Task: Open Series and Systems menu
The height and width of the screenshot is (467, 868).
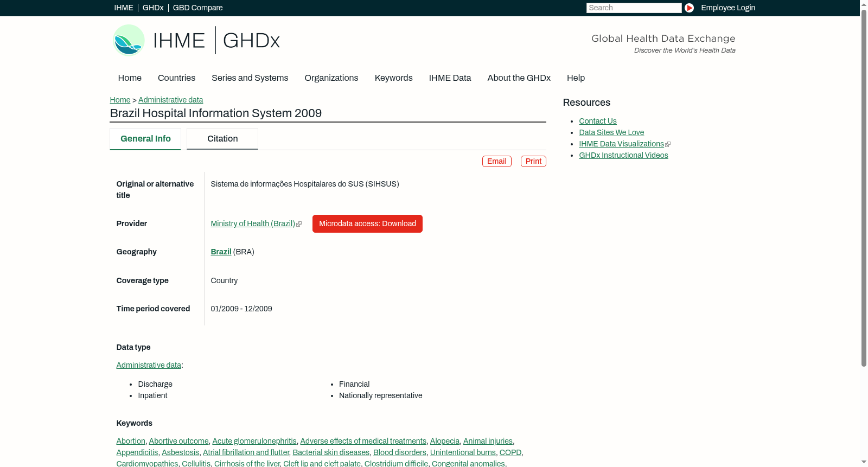Action: pos(250,78)
